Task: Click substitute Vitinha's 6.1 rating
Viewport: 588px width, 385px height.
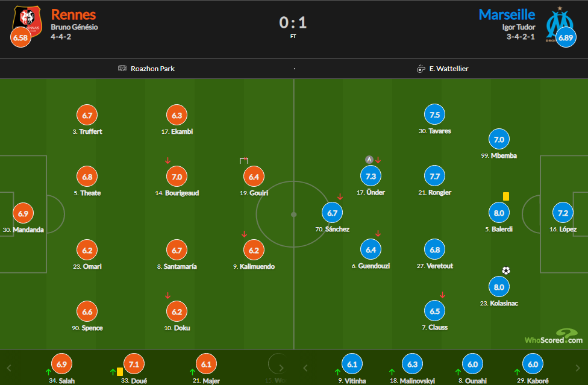Action: coord(351,365)
